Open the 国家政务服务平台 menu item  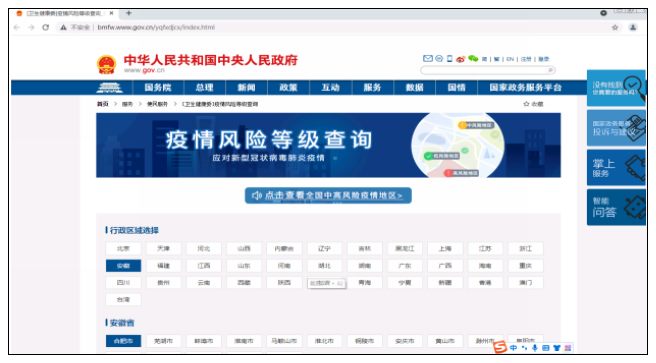click(x=525, y=87)
